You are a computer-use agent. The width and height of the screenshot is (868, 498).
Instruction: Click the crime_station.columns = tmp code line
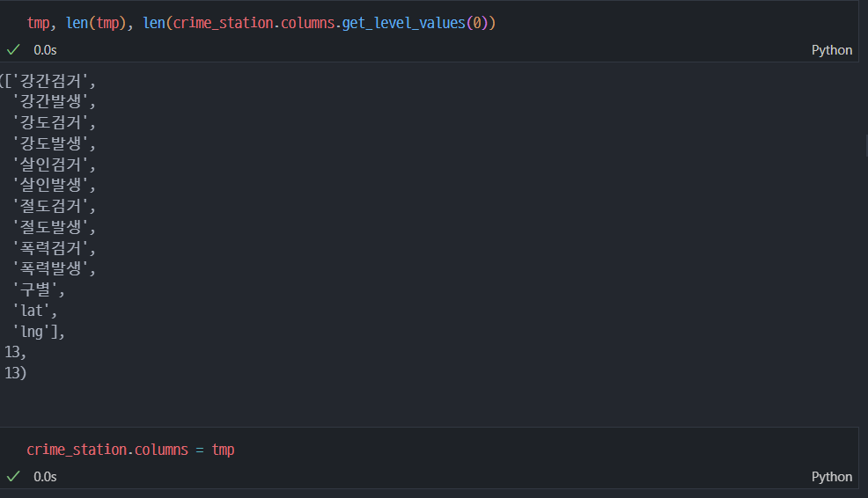click(x=130, y=450)
